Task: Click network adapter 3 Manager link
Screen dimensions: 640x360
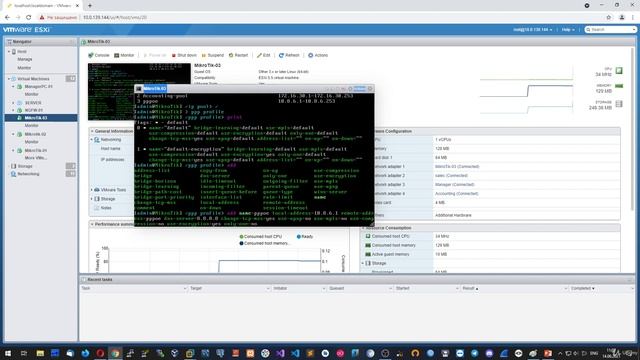Action: 454,184
